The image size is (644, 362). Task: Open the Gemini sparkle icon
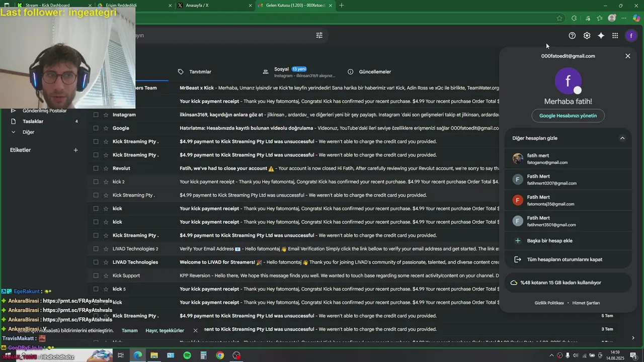click(601, 35)
